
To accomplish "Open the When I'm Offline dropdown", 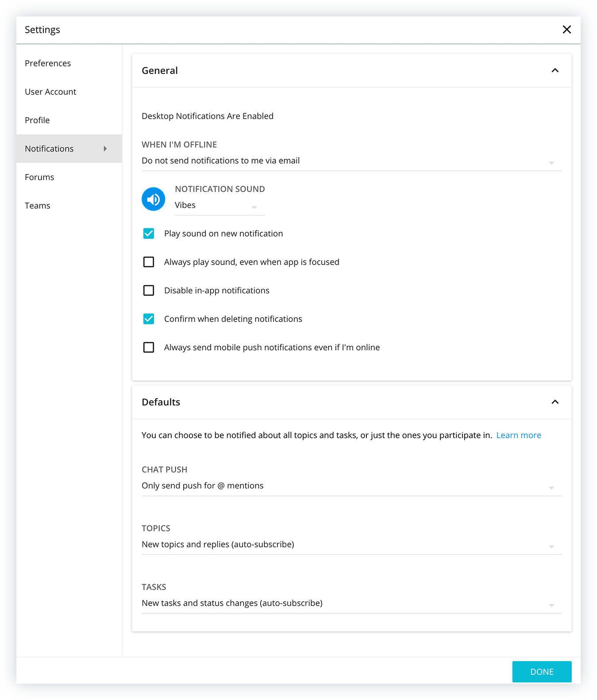I will (352, 161).
